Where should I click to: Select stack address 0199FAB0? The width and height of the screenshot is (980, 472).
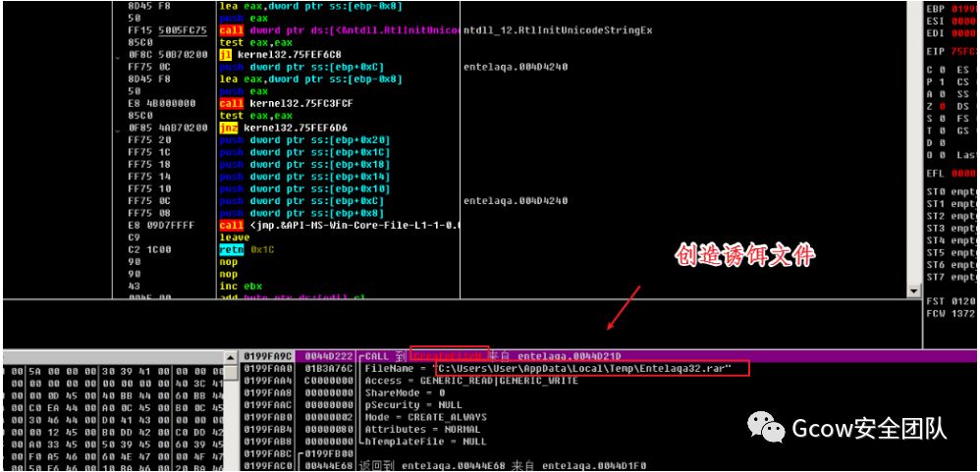pyautogui.click(x=267, y=417)
